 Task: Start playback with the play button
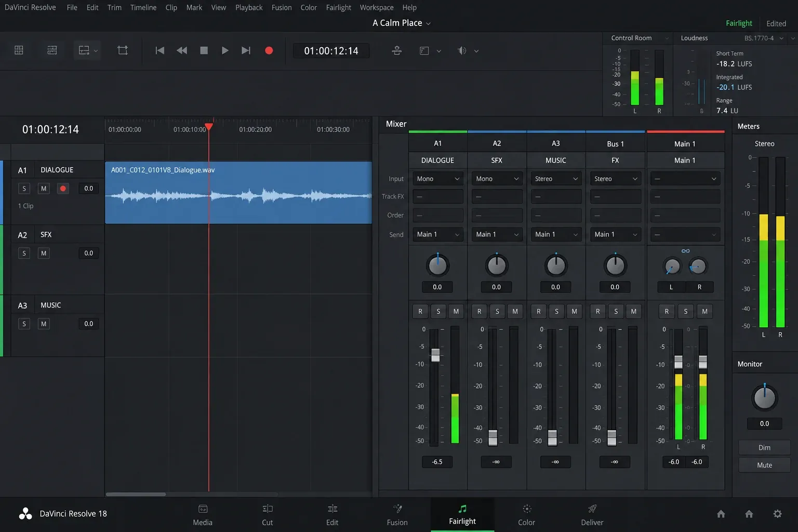tap(225, 50)
